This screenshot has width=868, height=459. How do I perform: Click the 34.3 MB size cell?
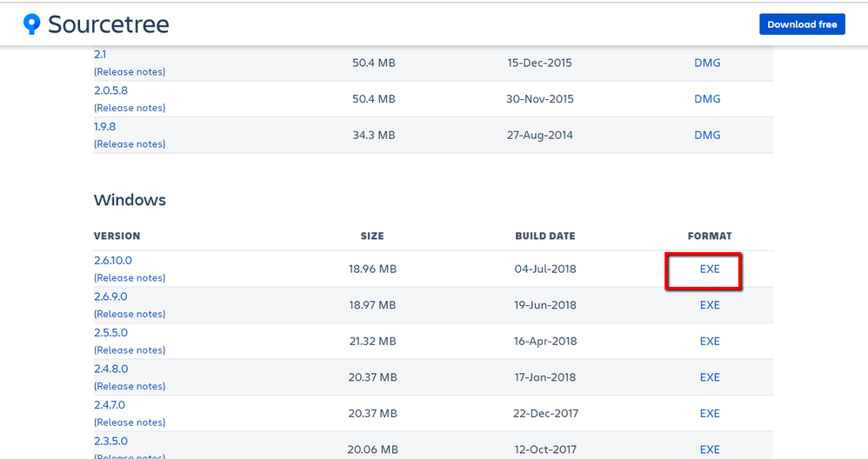click(x=374, y=135)
